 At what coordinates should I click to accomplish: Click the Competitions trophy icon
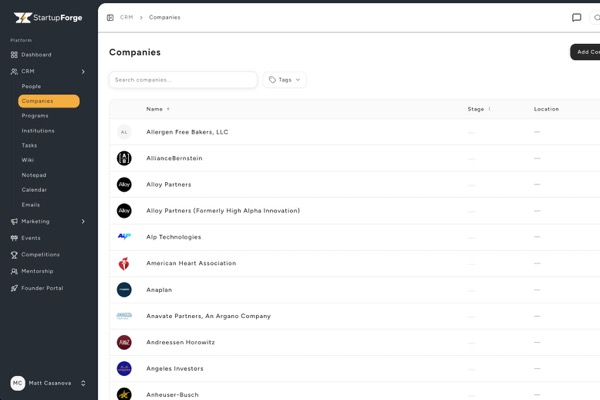pos(14,255)
